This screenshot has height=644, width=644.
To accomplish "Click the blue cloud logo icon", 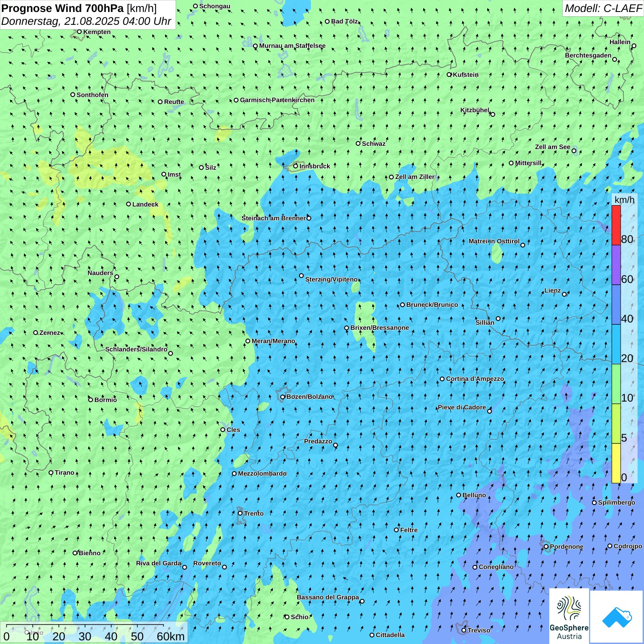I will coord(616,617).
